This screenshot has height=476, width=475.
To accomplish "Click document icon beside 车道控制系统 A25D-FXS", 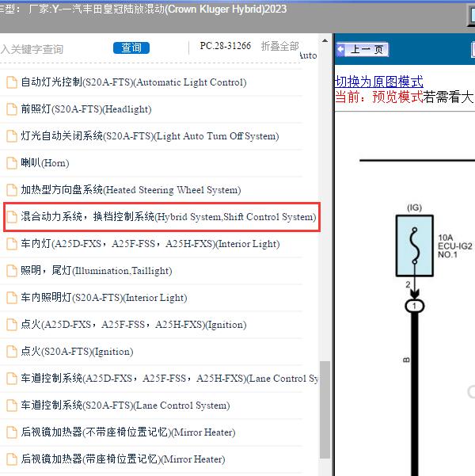I will 12,379.
